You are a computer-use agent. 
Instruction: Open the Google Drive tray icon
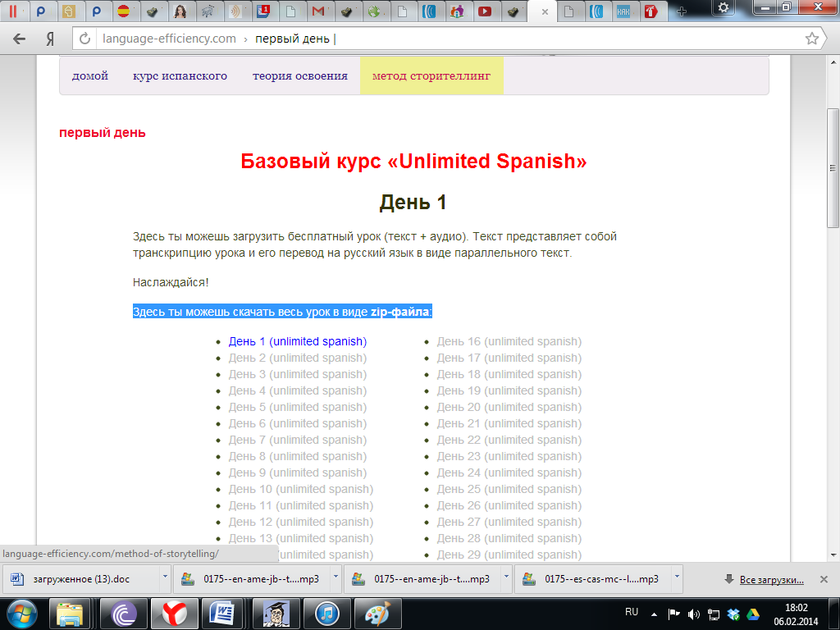pyautogui.click(x=753, y=614)
